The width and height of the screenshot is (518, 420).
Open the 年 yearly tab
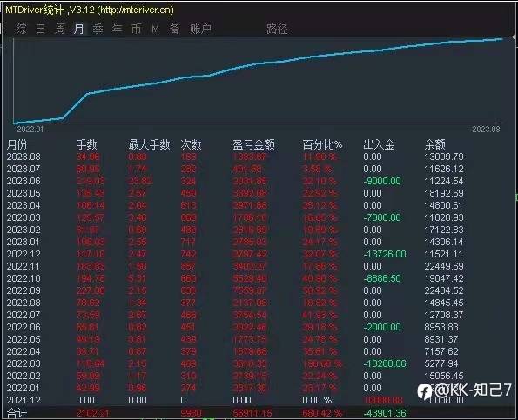tap(118, 29)
